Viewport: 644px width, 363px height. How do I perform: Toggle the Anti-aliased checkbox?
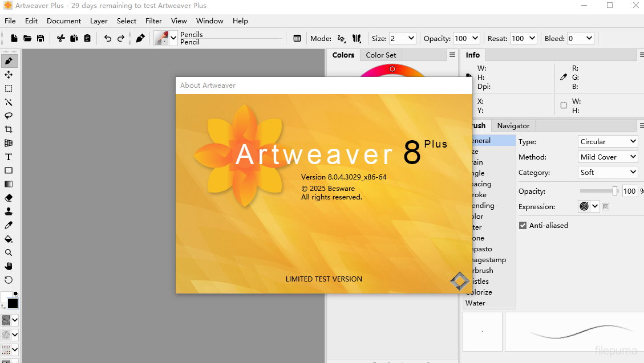pos(523,226)
